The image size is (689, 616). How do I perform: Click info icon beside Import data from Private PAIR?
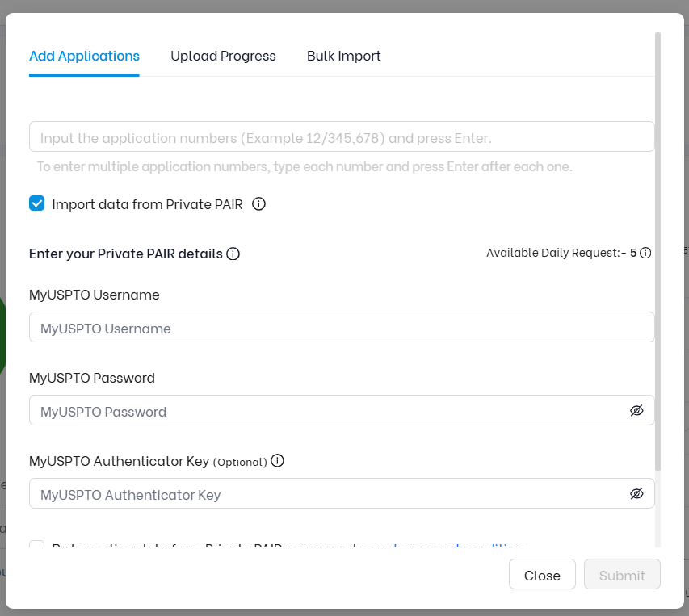(258, 203)
